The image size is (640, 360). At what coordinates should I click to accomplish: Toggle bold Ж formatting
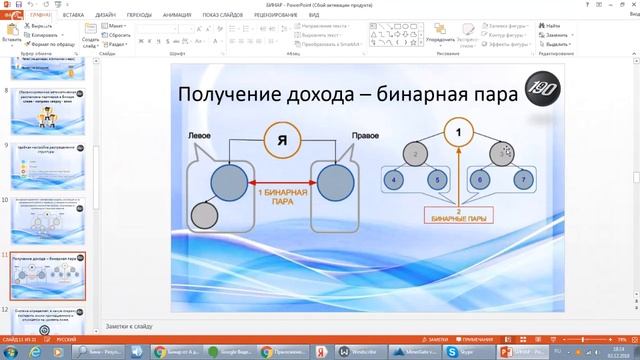click(141, 41)
